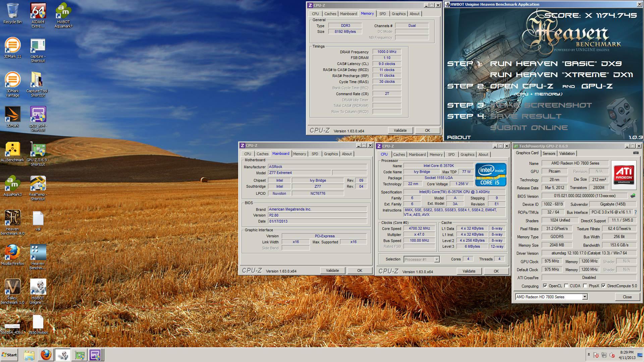Launch Heaven Benchmark 4.0 desktop icon
Viewport: 644px width, 362px height.
point(12,223)
